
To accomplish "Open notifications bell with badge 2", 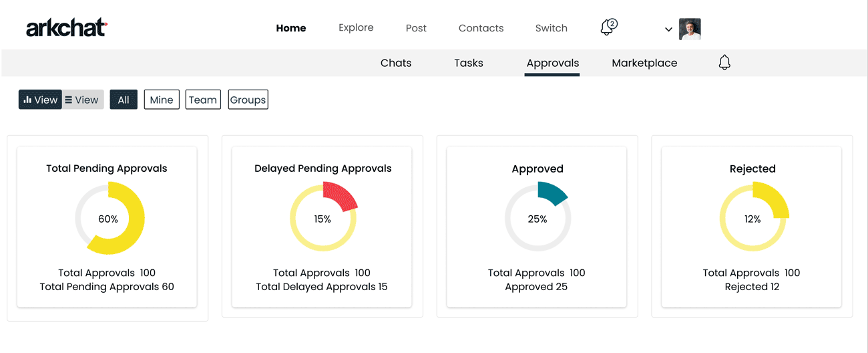I will pyautogui.click(x=608, y=27).
